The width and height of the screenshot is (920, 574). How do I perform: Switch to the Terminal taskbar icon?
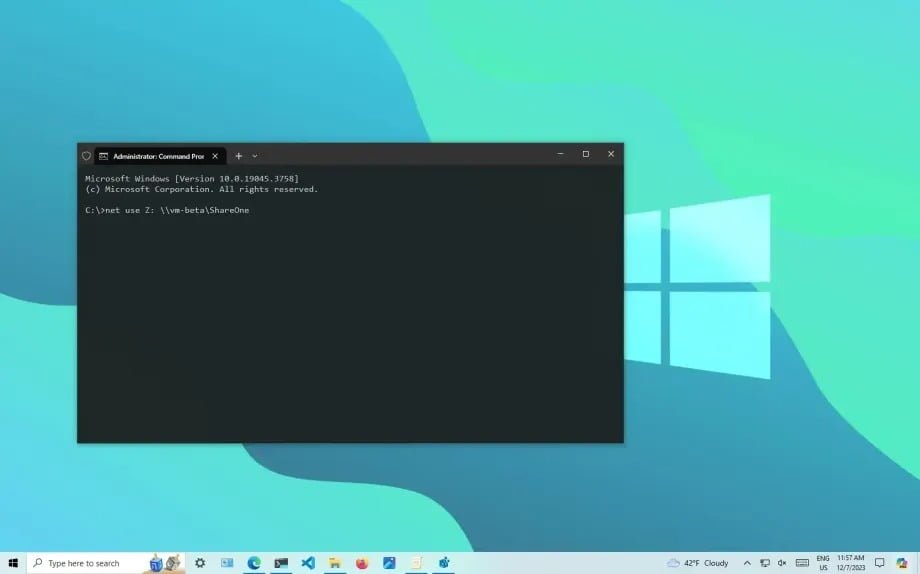coord(281,563)
